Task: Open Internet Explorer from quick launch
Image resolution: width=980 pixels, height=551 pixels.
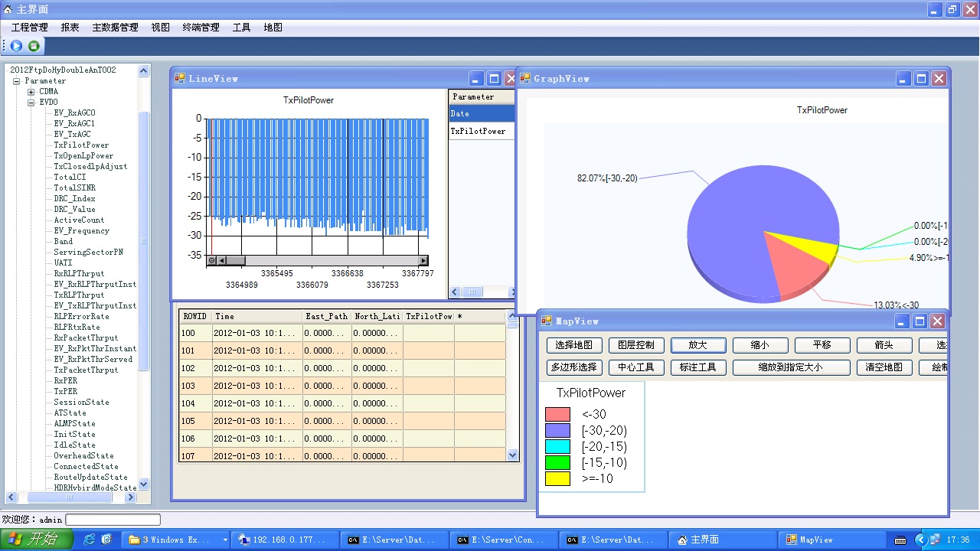Action: (x=89, y=540)
